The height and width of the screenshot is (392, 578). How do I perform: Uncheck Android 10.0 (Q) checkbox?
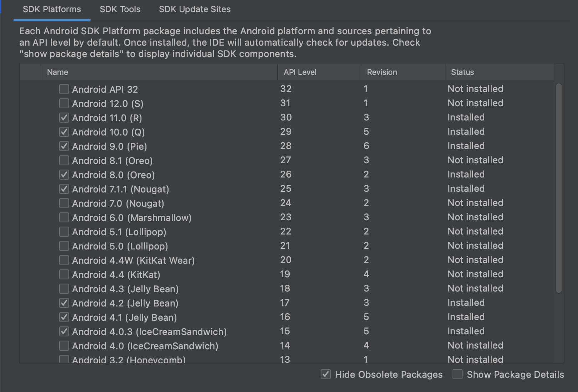click(64, 132)
